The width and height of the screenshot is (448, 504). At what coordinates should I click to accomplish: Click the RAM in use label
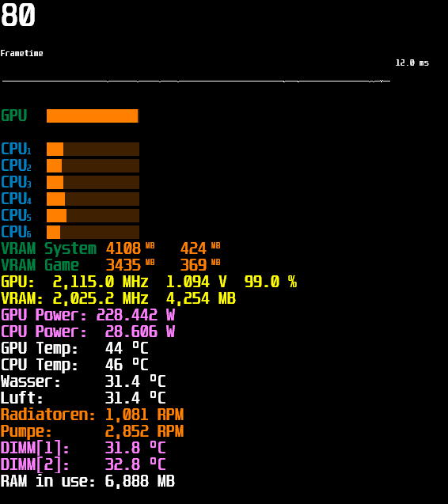pyautogui.click(x=48, y=481)
